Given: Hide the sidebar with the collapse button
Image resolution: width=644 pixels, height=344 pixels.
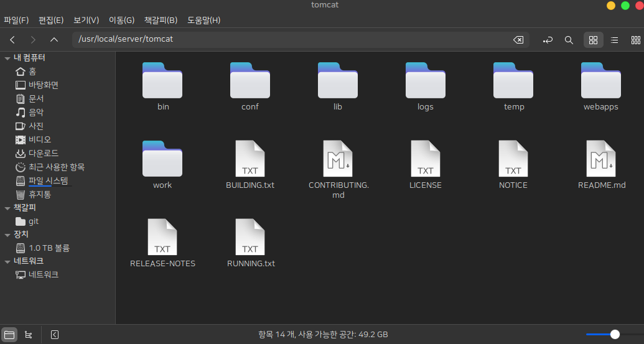Looking at the screenshot, I should pyautogui.click(x=55, y=335).
